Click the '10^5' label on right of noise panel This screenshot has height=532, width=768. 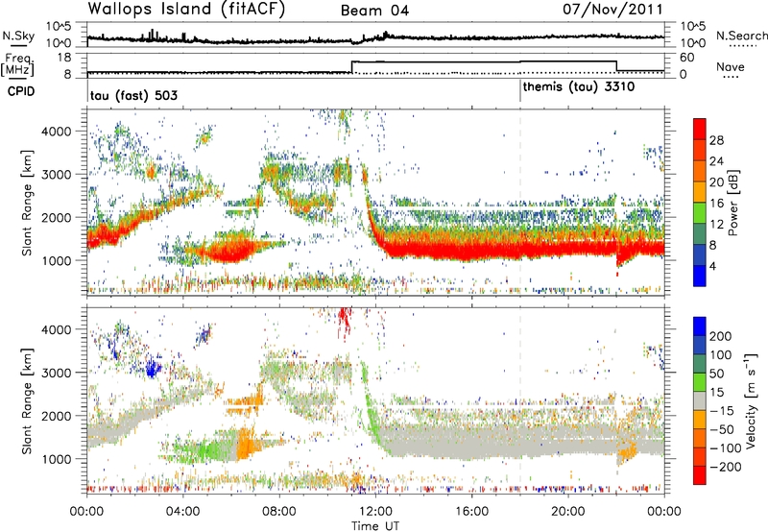pyautogui.click(x=693, y=27)
